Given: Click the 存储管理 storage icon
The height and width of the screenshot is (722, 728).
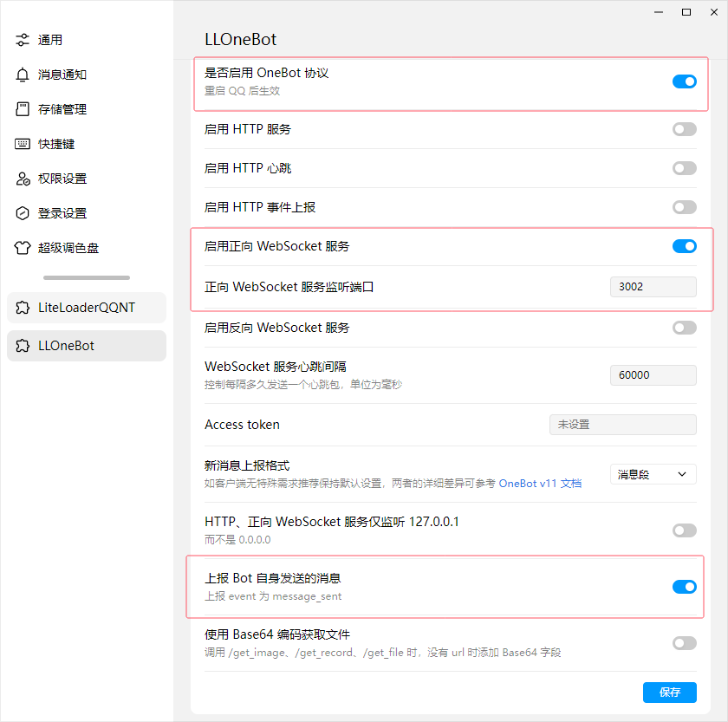Looking at the screenshot, I should click(x=23, y=109).
